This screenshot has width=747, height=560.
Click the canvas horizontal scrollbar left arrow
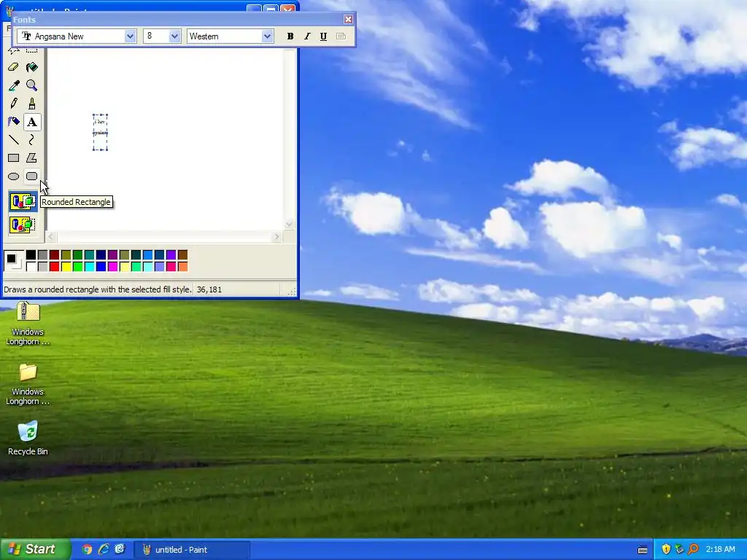coord(52,237)
